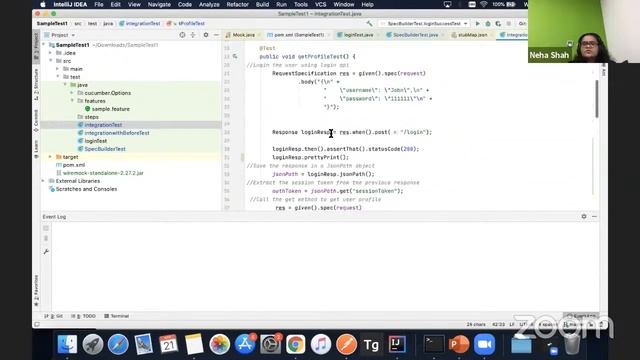
Task: Start debugging with the Debug bug icon
Action: coord(488,24)
